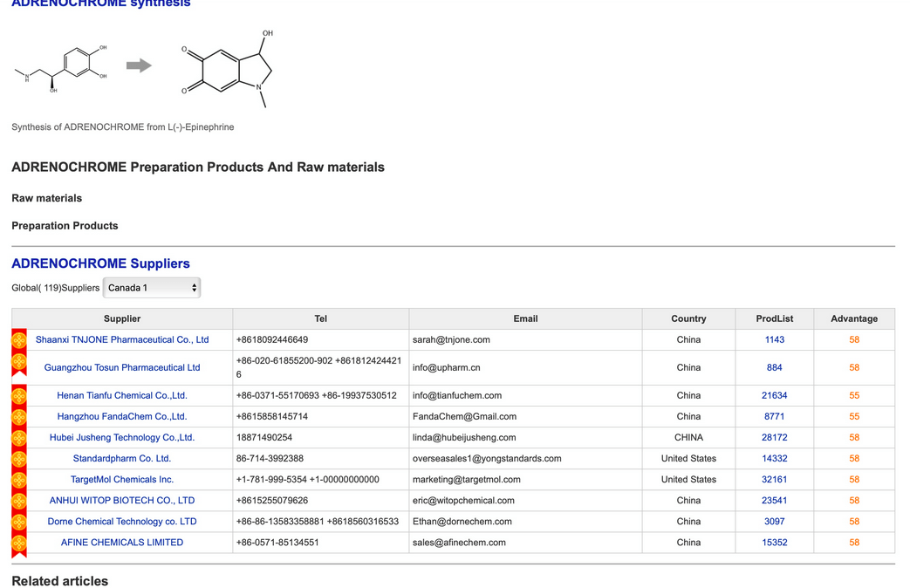Open Standardpharm Co. Ltd. supplier link
This screenshot has width=910, height=588.
tap(122, 458)
